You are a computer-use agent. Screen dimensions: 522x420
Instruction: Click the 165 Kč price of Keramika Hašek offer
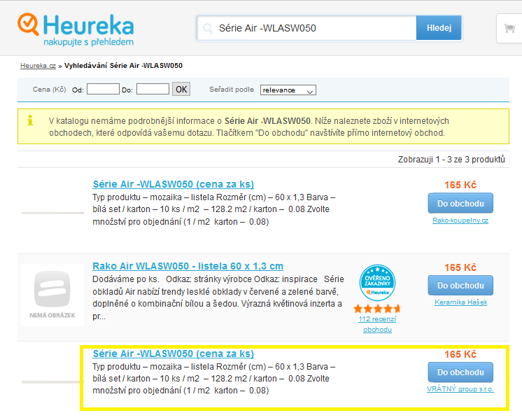pyautogui.click(x=460, y=267)
